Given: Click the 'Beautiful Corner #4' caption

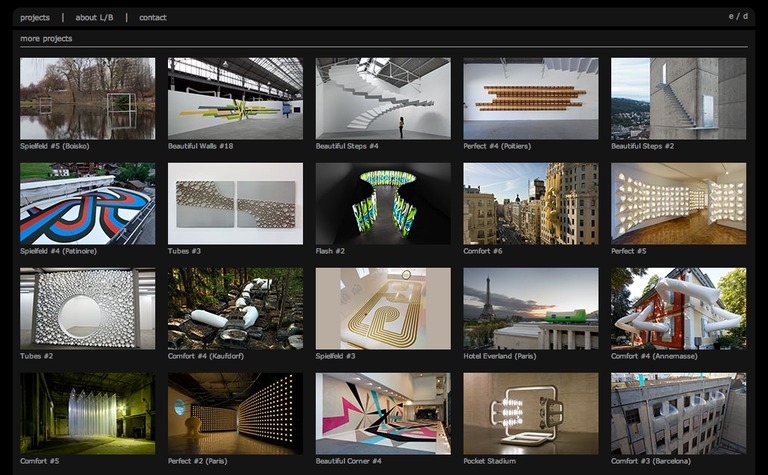Looking at the screenshot, I should tap(349, 461).
